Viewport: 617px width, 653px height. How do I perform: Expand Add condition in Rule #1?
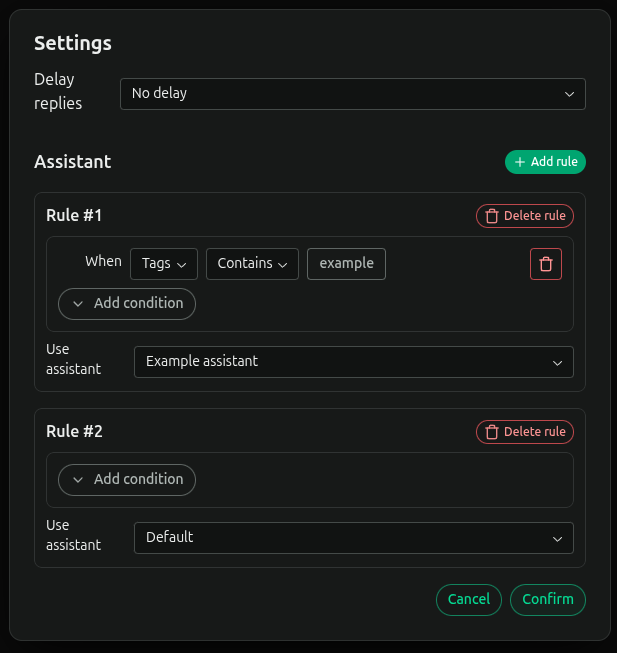coord(127,304)
